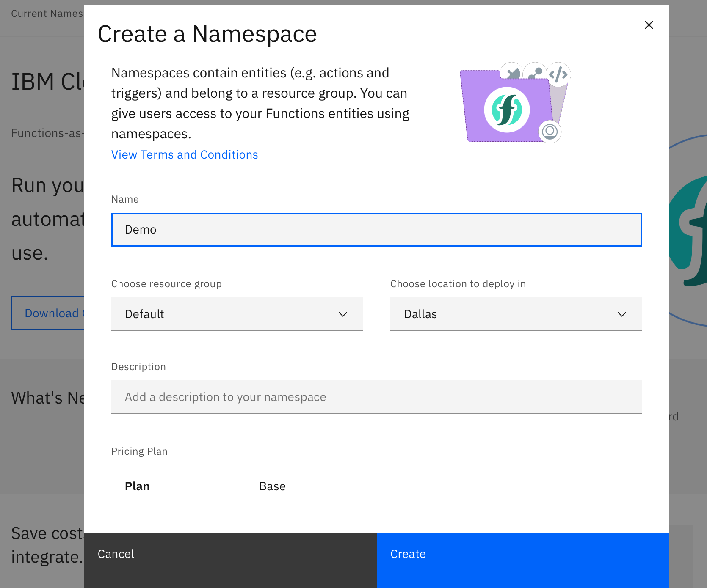Screen dimensions: 707x588
Task: Click the Current Namespace label in background
Action: point(47,14)
